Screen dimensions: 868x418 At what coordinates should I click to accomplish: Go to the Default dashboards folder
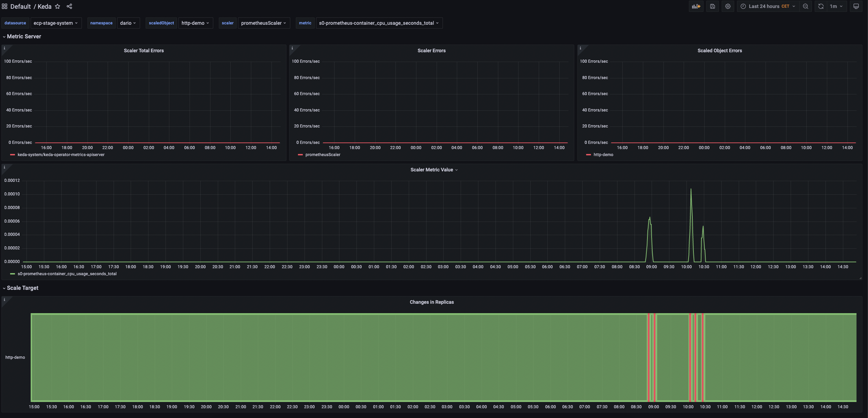point(20,6)
